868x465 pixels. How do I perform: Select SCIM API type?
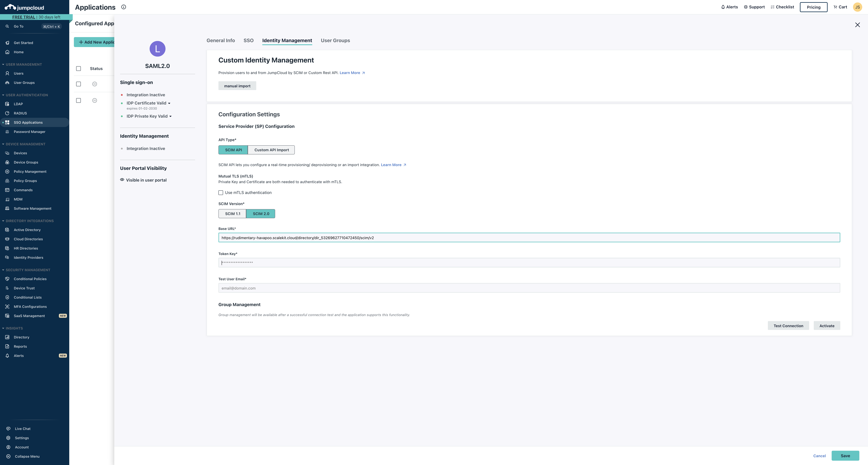click(233, 150)
